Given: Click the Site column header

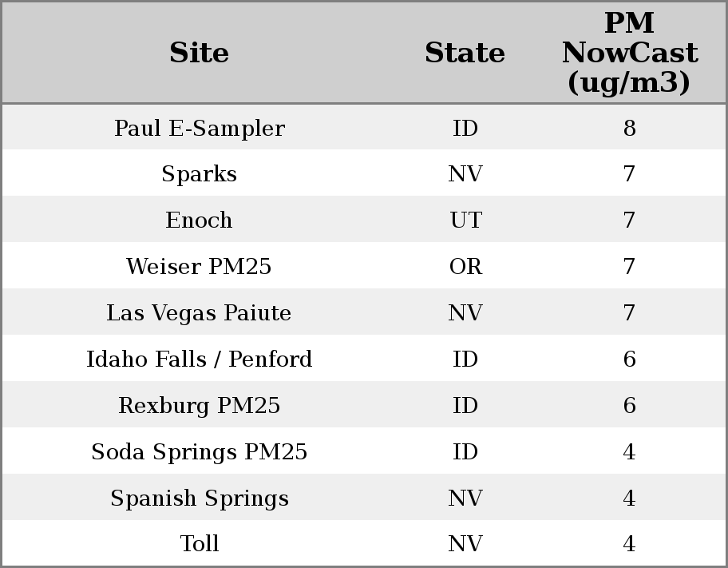Looking at the screenshot, I should click(199, 53).
